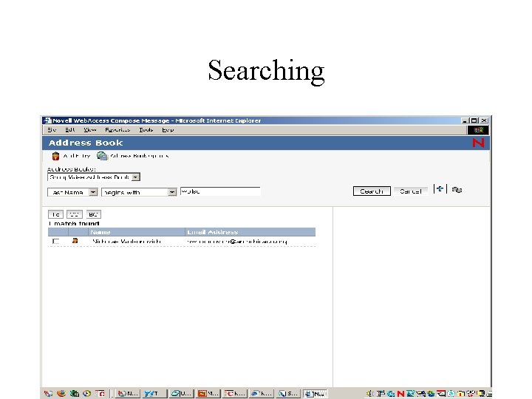Click the To button
The image size is (532, 399).
click(55, 214)
